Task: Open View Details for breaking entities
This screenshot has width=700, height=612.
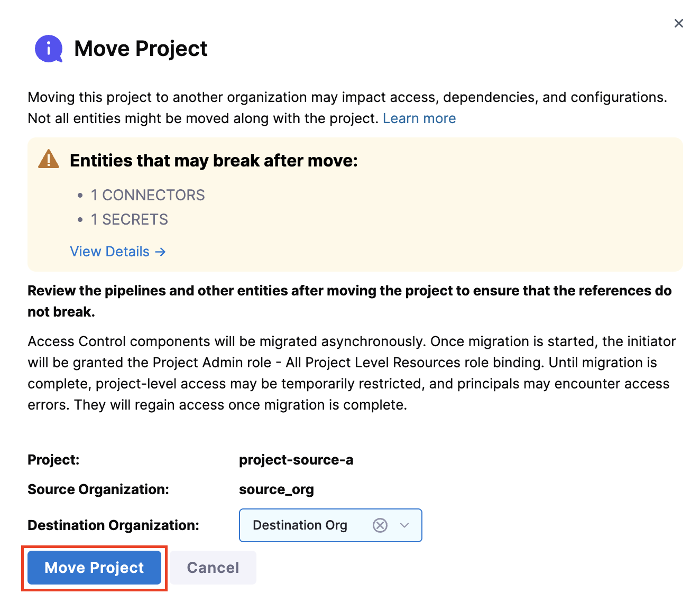Action: click(x=110, y=252)
